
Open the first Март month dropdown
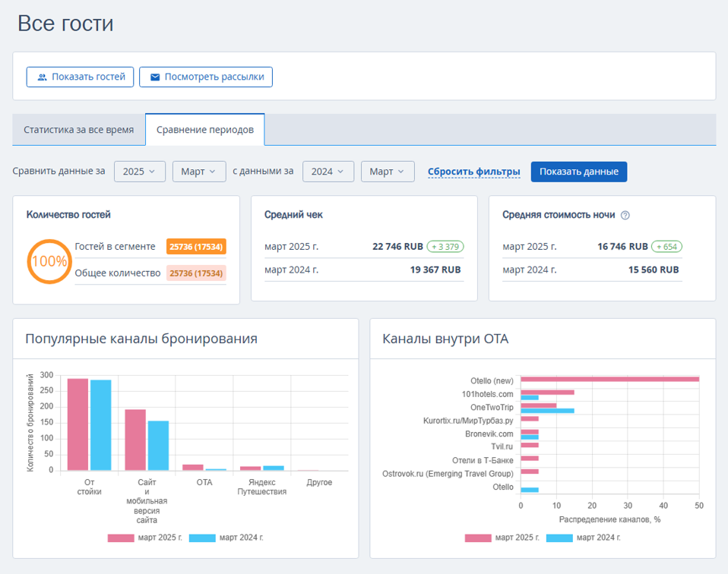point(199,172)
